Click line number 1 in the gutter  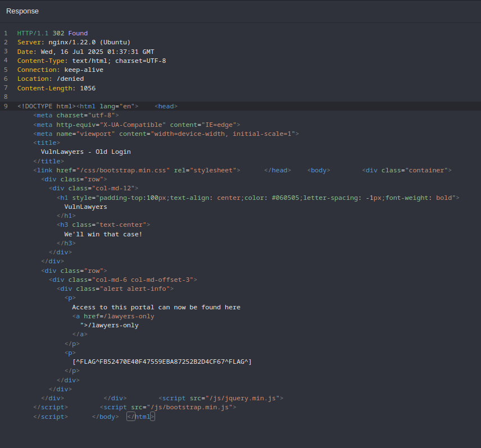tap(6, 34)
